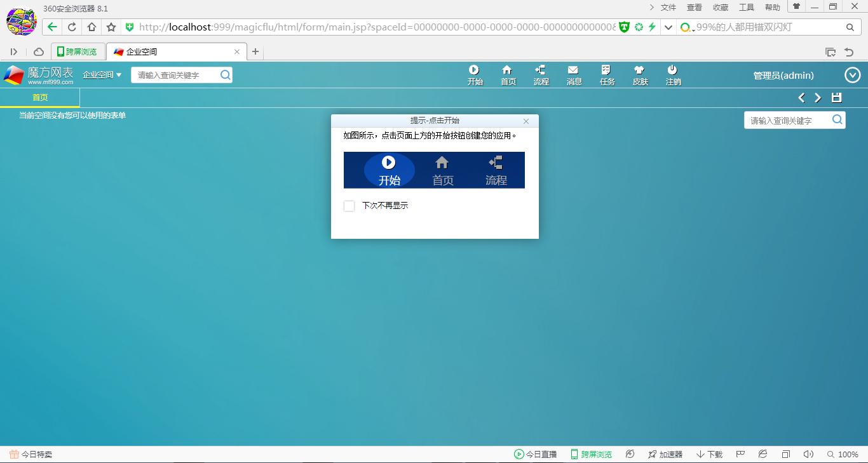Expand the 企业空间 dropdown
868x463 pixels.
pos(102,75)
